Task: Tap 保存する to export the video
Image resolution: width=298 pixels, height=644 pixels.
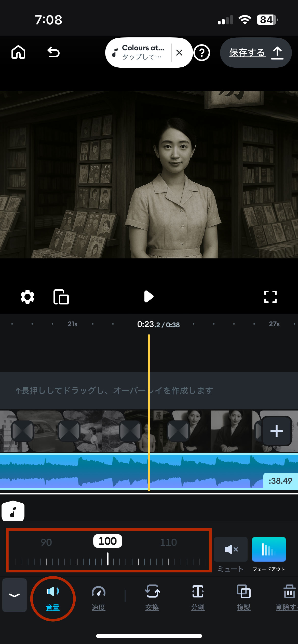Action: pos(256,53)
